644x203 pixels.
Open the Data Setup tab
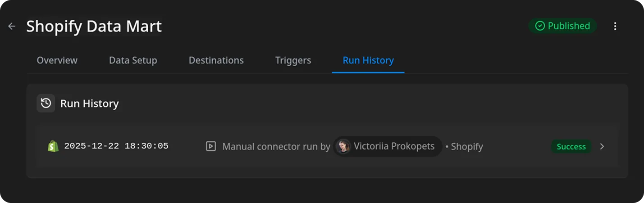133,60
